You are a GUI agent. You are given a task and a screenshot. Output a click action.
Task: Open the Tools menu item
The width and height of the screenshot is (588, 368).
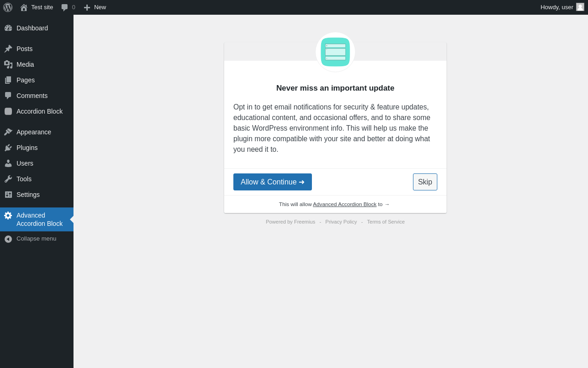pos(37,179)
